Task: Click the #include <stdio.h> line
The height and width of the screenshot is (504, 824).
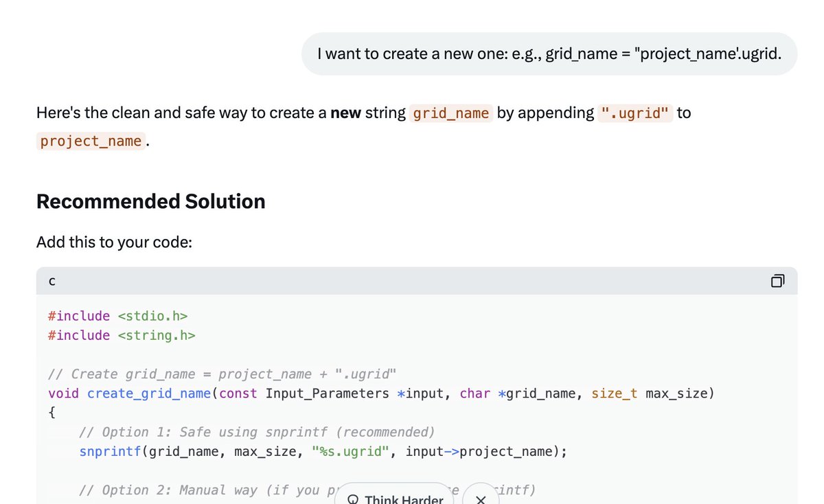Action: pos(118,316)
